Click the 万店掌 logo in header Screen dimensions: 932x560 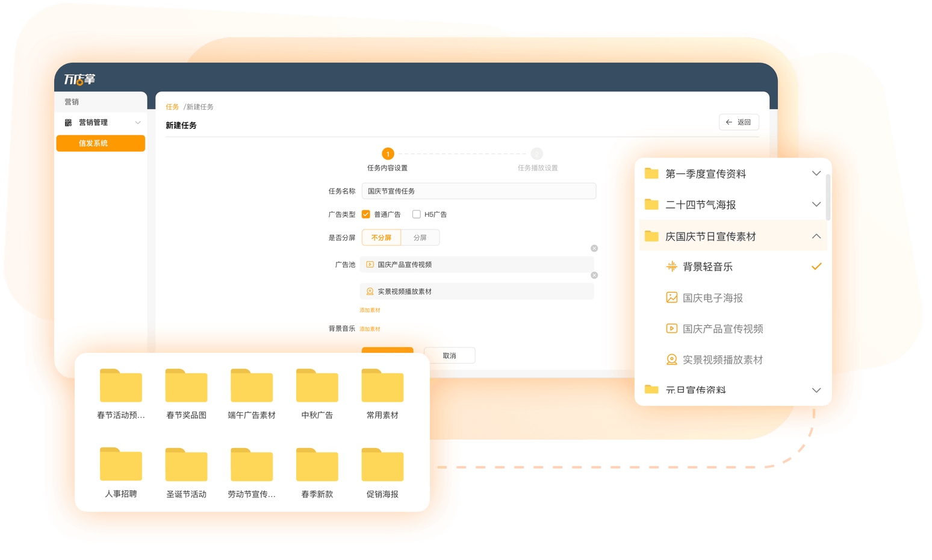(79, 79)
